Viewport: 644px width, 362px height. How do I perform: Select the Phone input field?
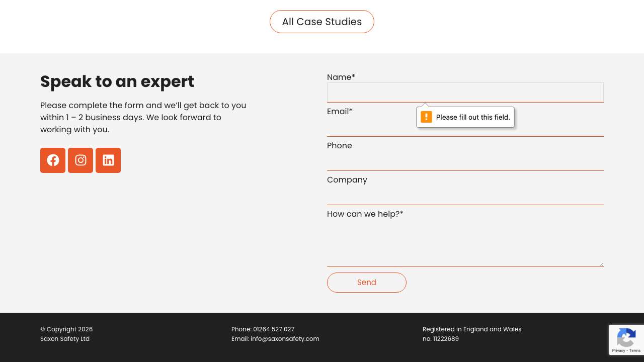[465, 161]
